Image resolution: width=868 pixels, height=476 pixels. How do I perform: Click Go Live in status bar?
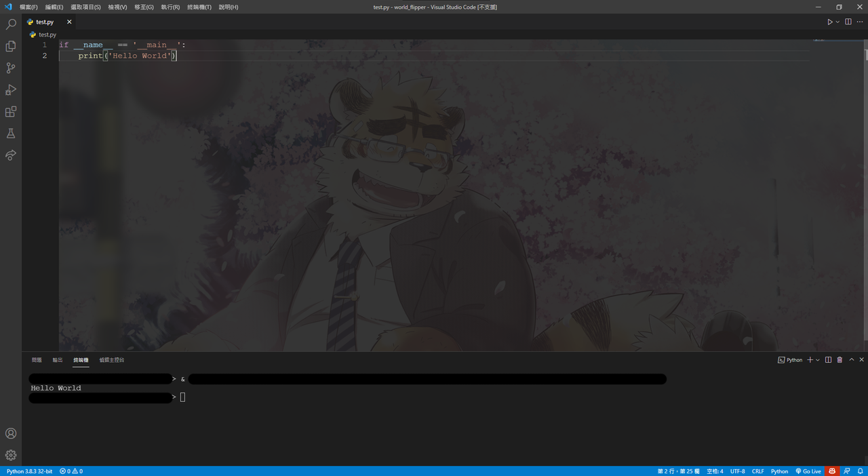tap(808, 471)
